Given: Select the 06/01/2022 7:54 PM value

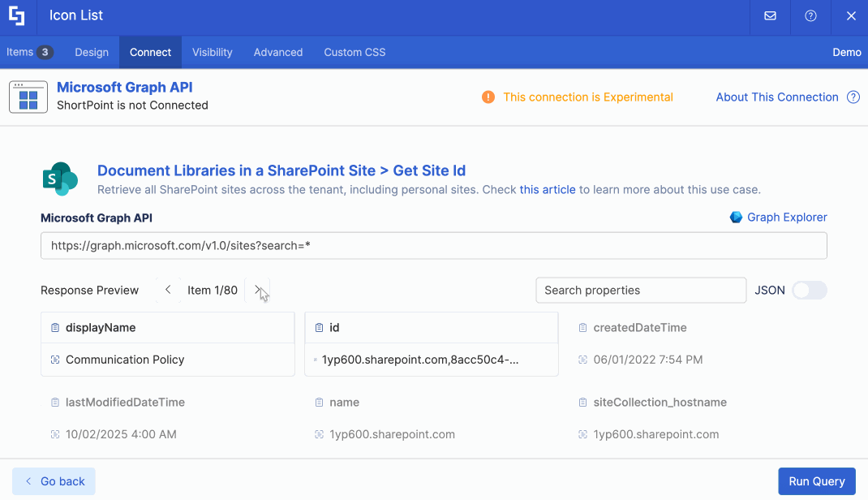Looking at the screenshot, I should tap(647, 360).
